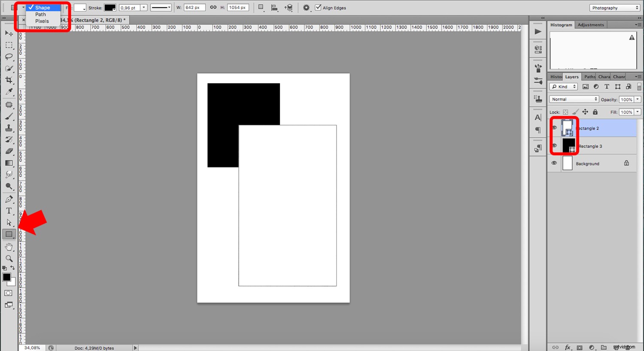Select the Eraser tool
Image resolution: width=644 pixels, height=351 pixels.
point(9,151)
